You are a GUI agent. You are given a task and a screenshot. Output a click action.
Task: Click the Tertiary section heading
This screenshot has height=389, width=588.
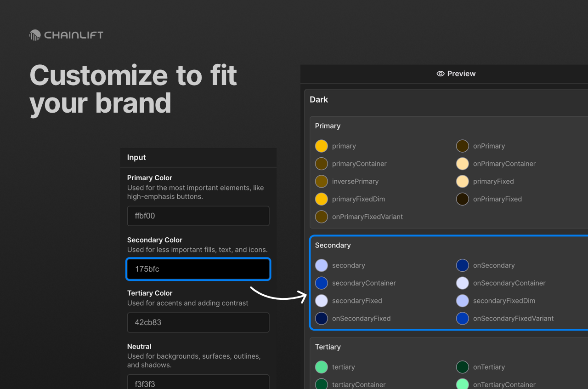point(328,347)
